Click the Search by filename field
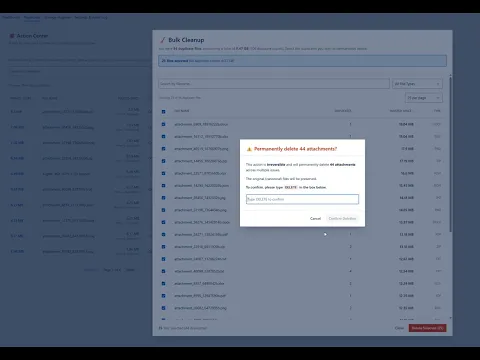Screen dimensions: 480x360 (274, 84)
